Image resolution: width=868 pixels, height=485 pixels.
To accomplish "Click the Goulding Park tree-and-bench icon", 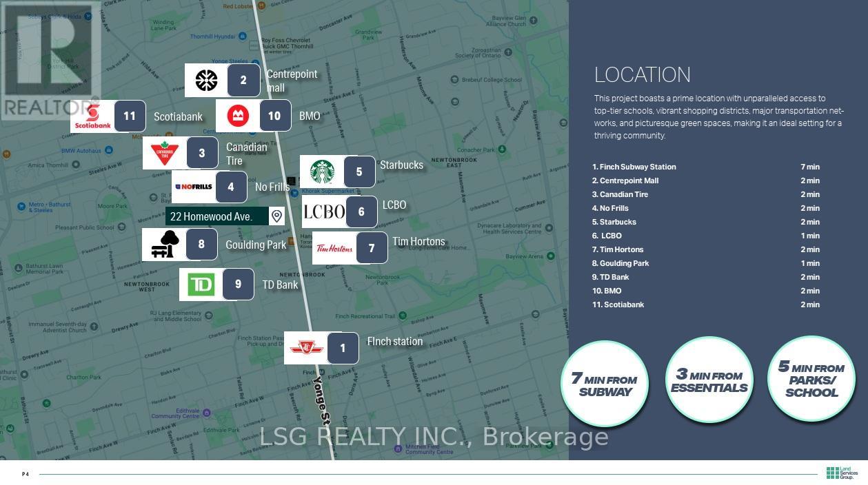I will point(165,245).
